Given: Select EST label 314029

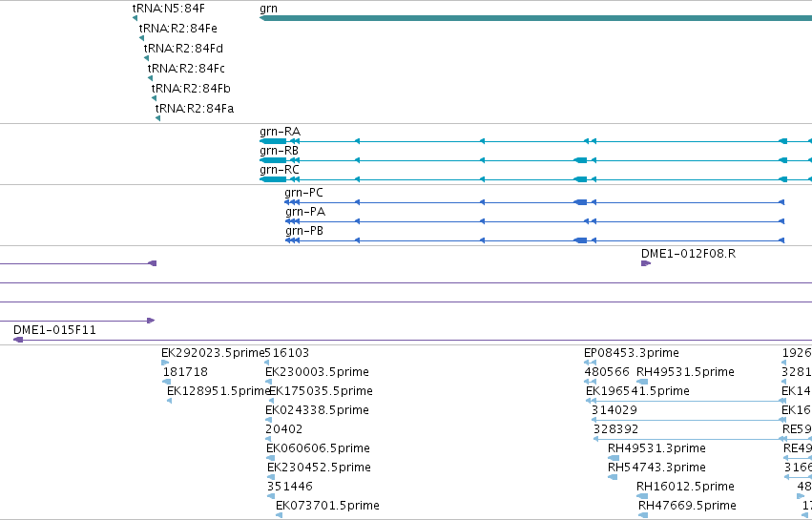Looking at the screenshot, I should click(x=614, y=410).
